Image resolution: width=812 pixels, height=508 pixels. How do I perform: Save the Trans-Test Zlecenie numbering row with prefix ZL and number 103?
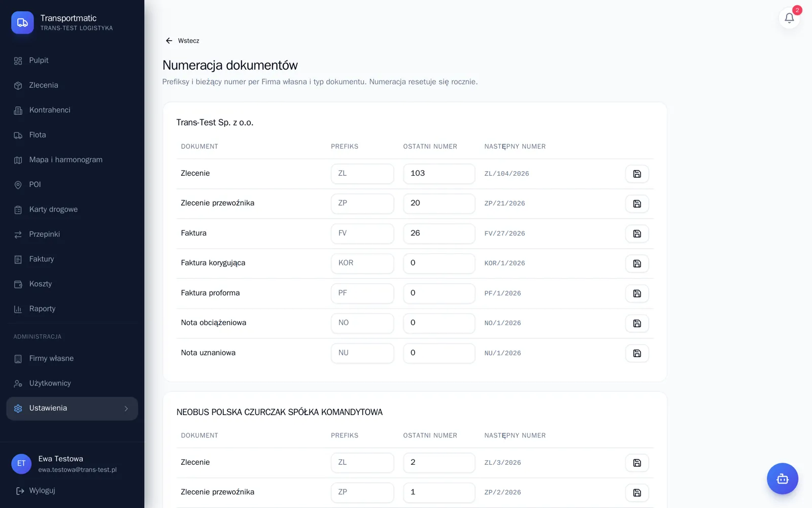[637, 174]
